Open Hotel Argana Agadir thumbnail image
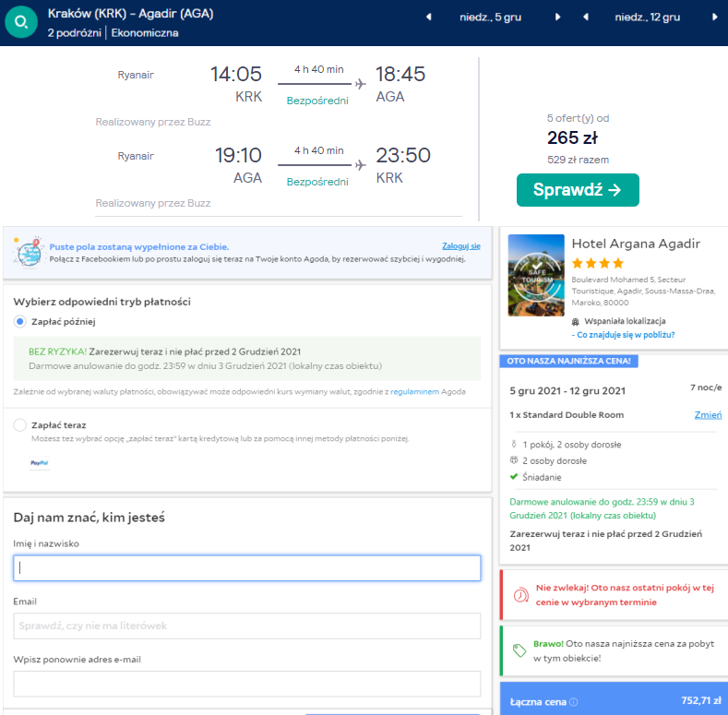The image size is (728, 715). pyautogui.click(x=536, y=275)
